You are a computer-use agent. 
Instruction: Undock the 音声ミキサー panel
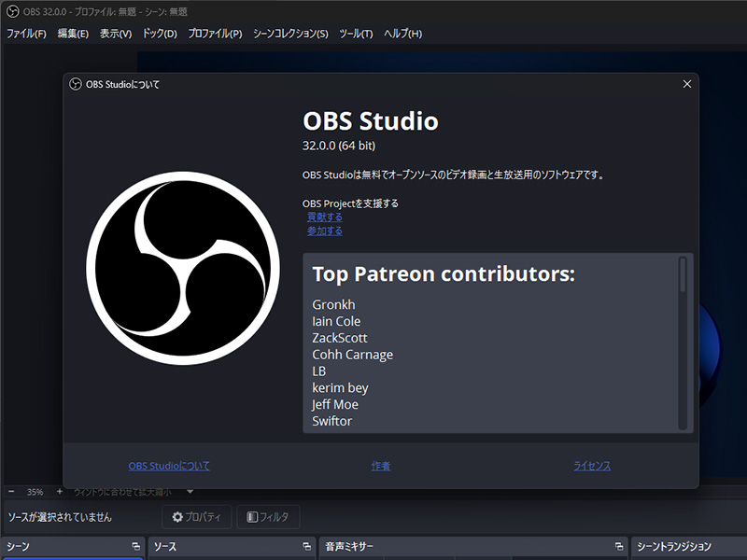tap(618, 546)
